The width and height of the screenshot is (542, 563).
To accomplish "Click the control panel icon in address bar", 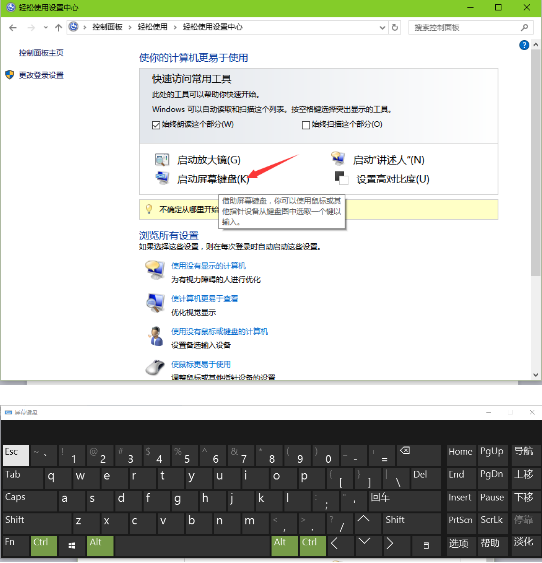I will click(x=74, y=27).
